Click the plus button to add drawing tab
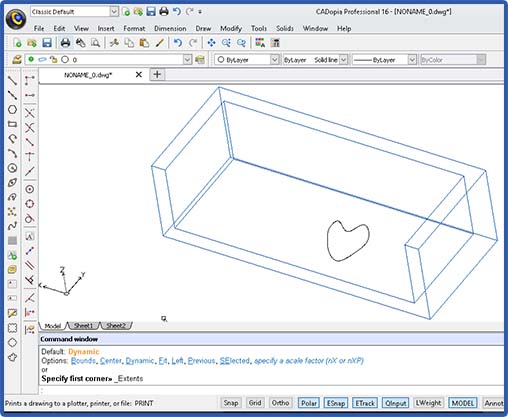 (157, 74)
